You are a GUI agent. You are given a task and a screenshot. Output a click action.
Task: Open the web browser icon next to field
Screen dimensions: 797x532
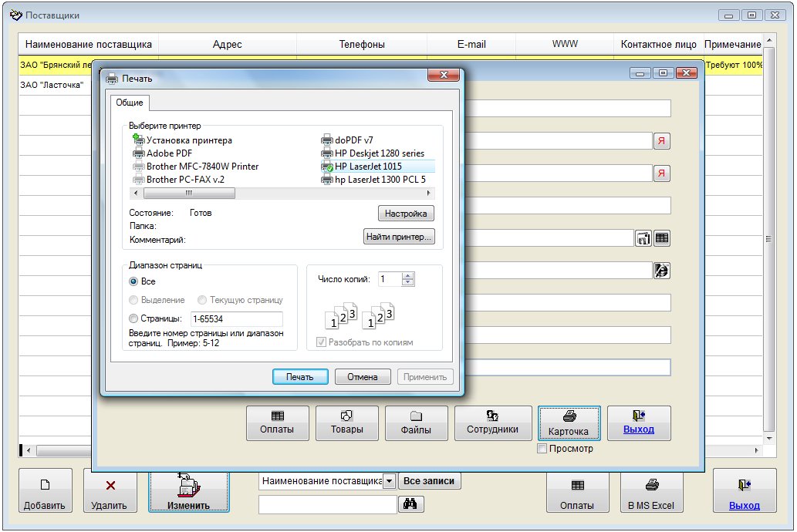(x=661, y=270)
